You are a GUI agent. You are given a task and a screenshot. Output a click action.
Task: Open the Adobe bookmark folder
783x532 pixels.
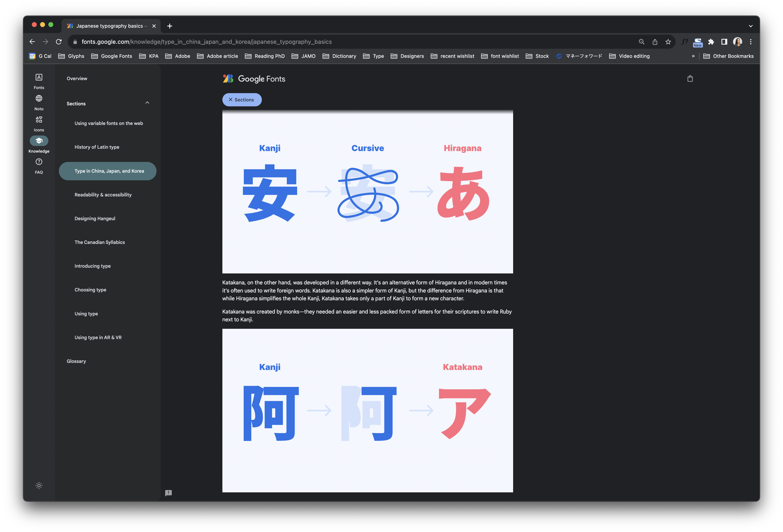click(x=178, y=56)
